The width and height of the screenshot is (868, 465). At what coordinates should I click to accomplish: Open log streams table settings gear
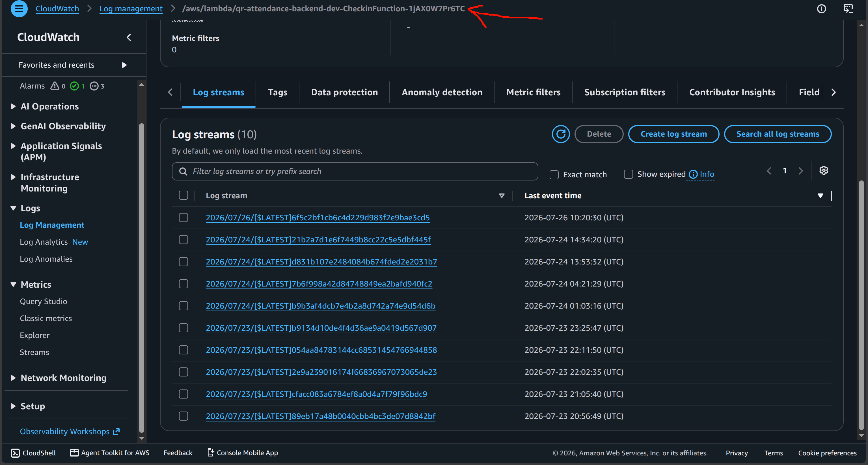coord(824,171)
